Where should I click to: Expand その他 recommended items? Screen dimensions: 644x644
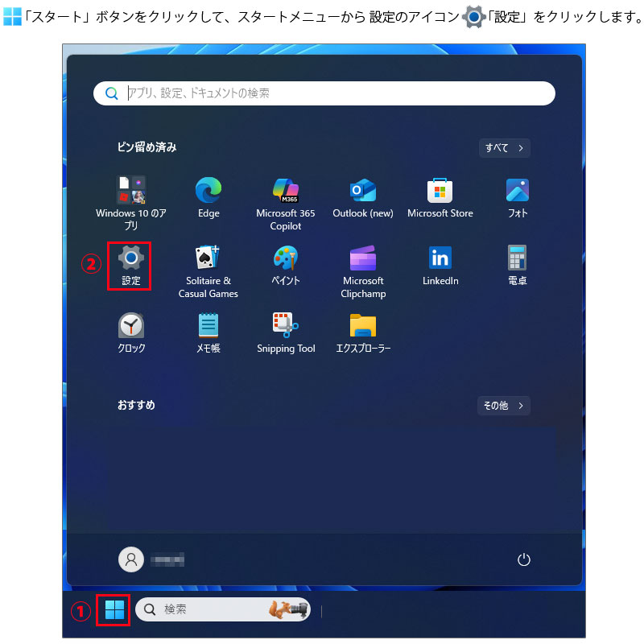point(504,406)
